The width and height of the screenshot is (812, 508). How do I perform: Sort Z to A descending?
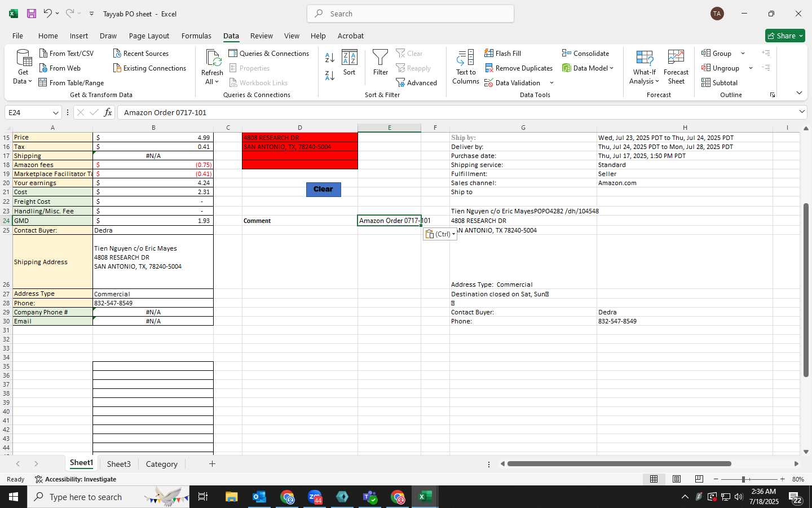(330, 75)
